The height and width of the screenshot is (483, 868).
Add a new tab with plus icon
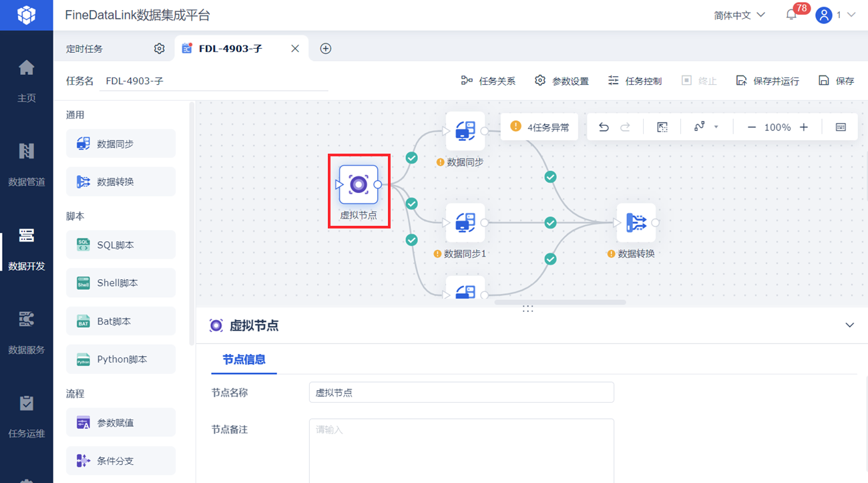tap(326, 48)
